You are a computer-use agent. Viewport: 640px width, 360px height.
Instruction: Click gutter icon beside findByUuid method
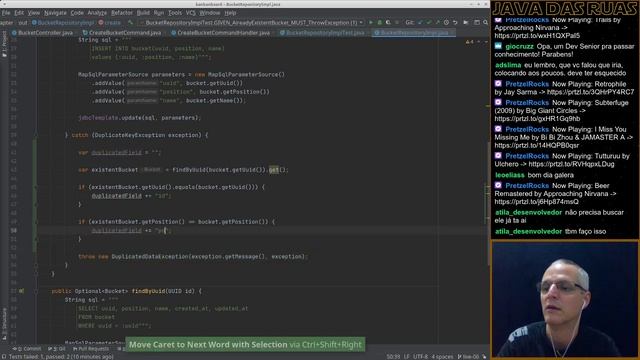pyautogui.click(x=21, y=291)
